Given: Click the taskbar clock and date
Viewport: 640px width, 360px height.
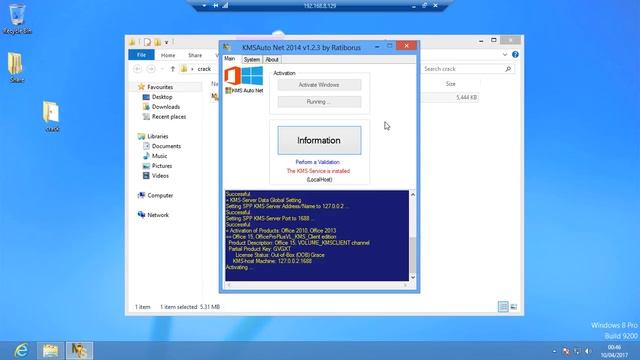Looking at the screenshot, I should click(614, 351).
